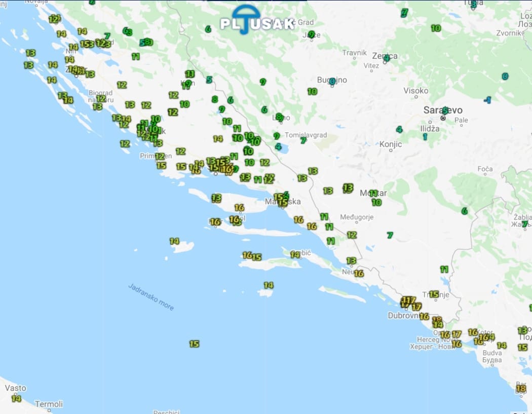The width and height of the screenshot is (532, 414).
Task: Click the Dubrovnik city label
Action: pos(404,315)
